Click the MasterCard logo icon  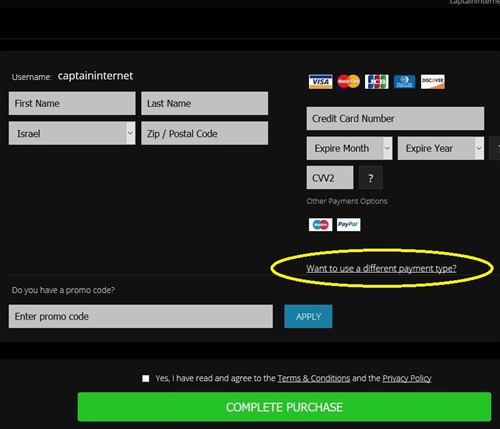tap(348, 82)
